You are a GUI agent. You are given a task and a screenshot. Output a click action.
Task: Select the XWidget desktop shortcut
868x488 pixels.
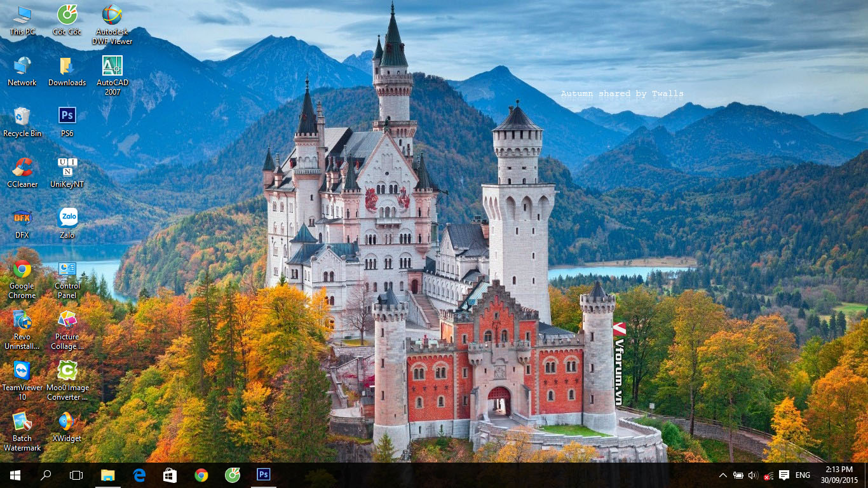click(67, 426)
